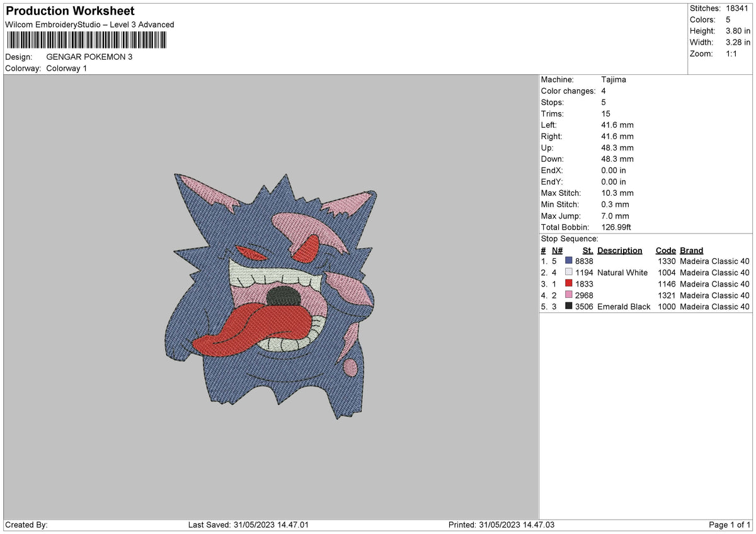Click code '1330' in the stop sequence

(667, 261)
